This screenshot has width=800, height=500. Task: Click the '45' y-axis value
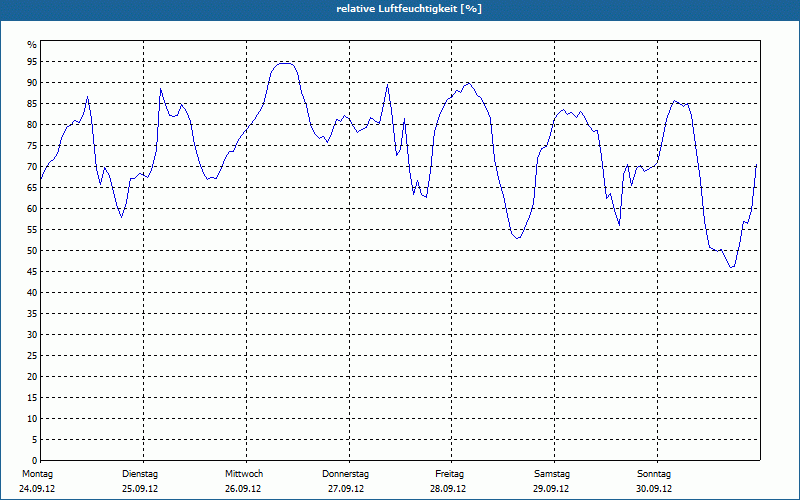[32, 271]
